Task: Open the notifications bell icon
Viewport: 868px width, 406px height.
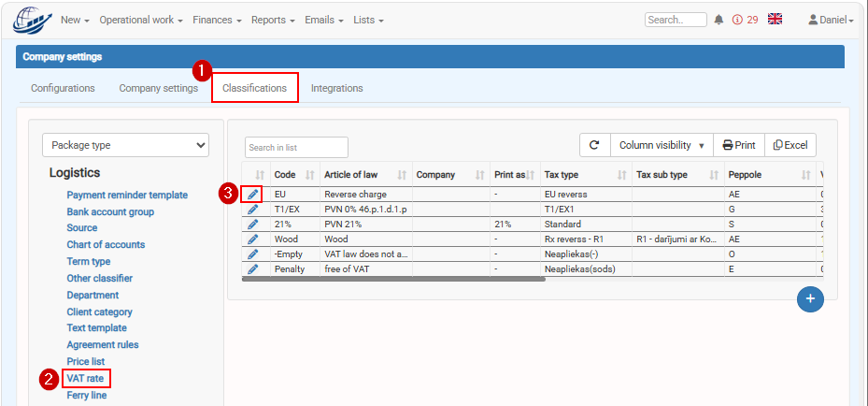Action: point(719,20)
